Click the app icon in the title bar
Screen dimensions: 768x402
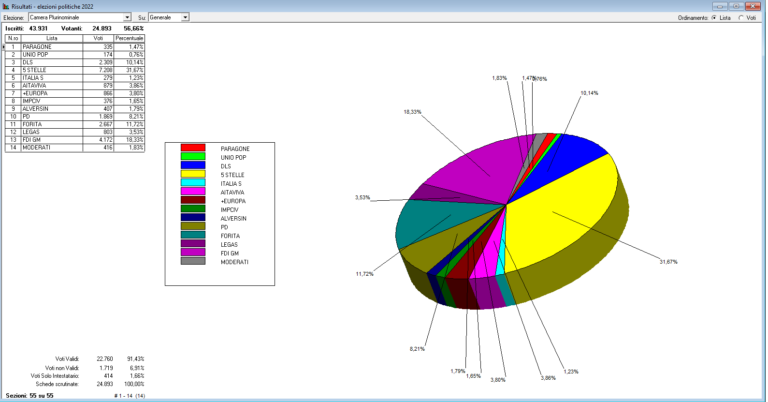coord(6,5)
